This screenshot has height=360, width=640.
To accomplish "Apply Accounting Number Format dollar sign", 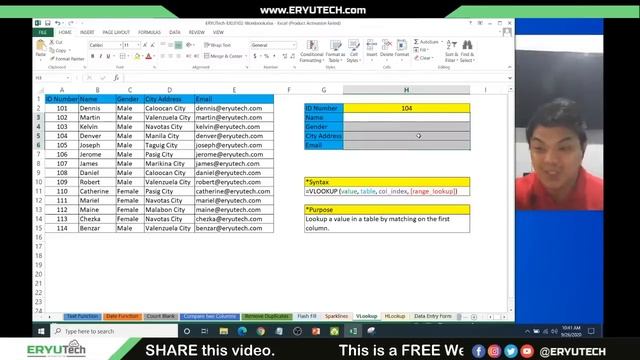I will pos(255,56).
